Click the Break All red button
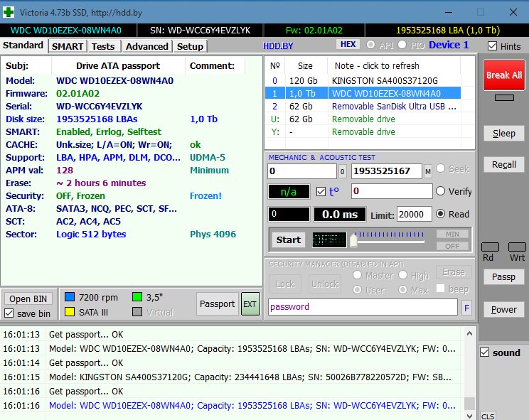 (504, 75)
